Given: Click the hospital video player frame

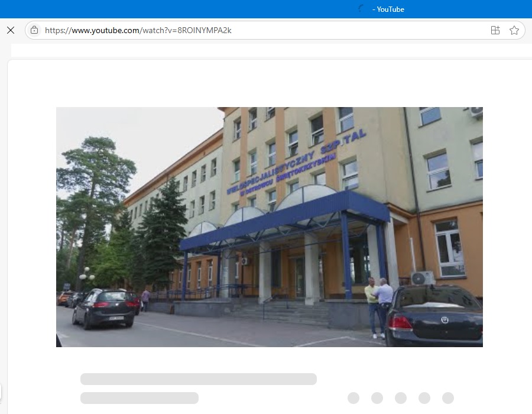Looking at the screenshot, I should point(270,227).
